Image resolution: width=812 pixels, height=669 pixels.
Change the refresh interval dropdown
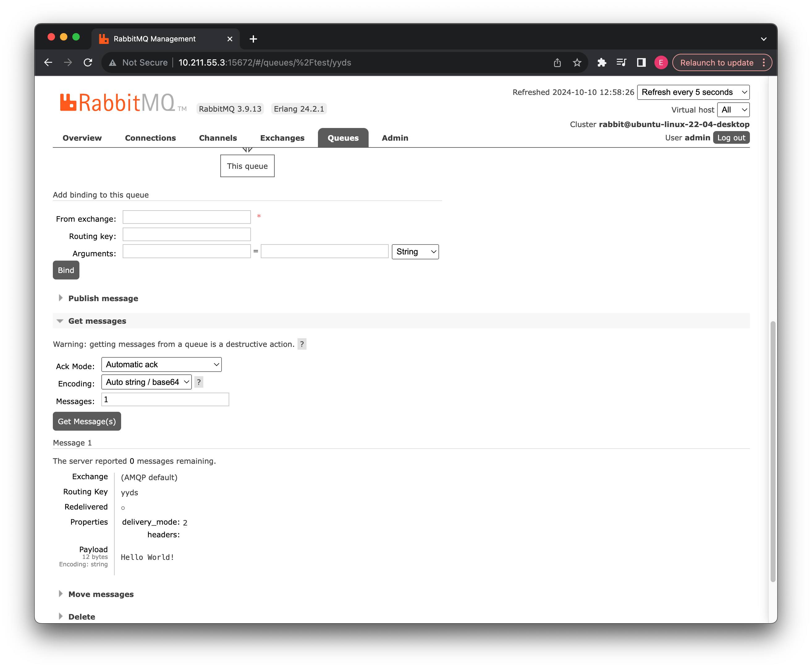[x=693, y=92]
